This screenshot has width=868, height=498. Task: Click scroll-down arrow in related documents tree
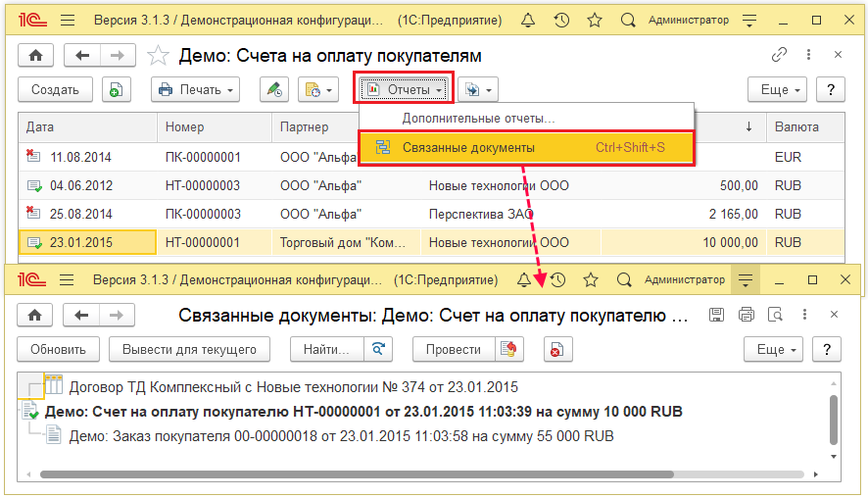click(834, 457)
